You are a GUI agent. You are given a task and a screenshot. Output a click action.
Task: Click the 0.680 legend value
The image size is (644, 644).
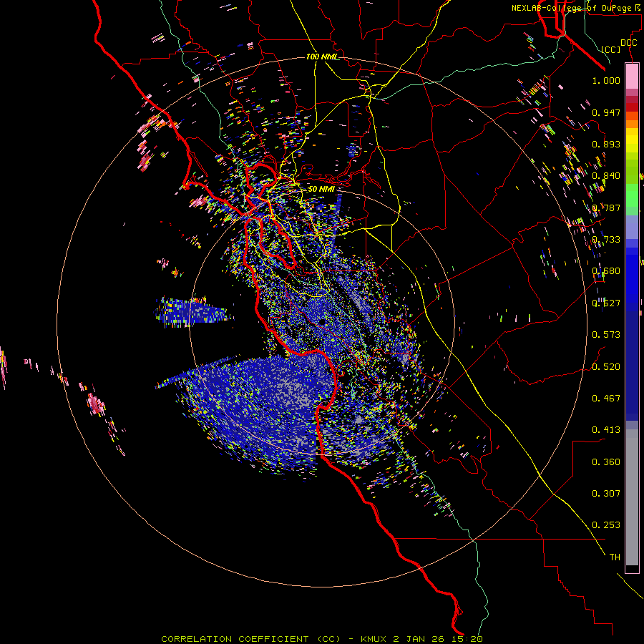(606, 271)
